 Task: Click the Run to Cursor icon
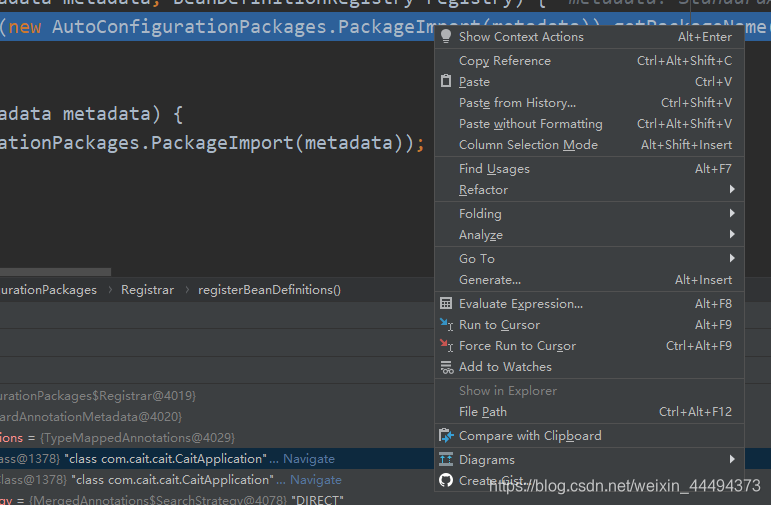point(446,325)
